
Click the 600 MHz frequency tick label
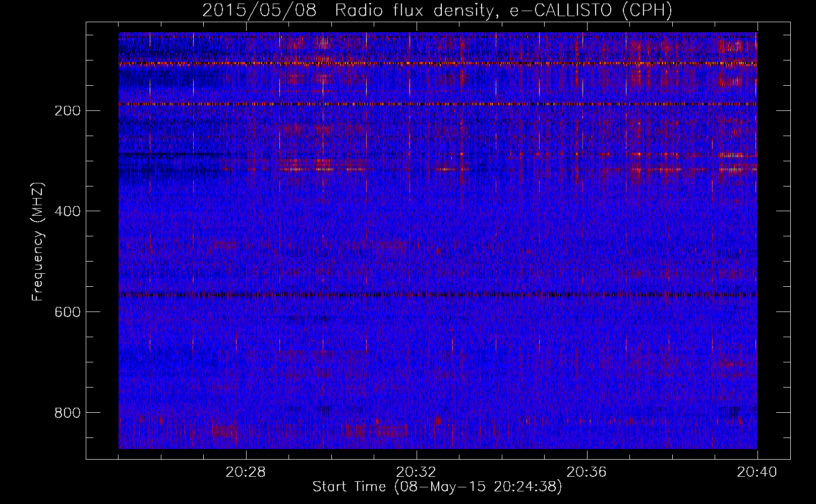67,312
